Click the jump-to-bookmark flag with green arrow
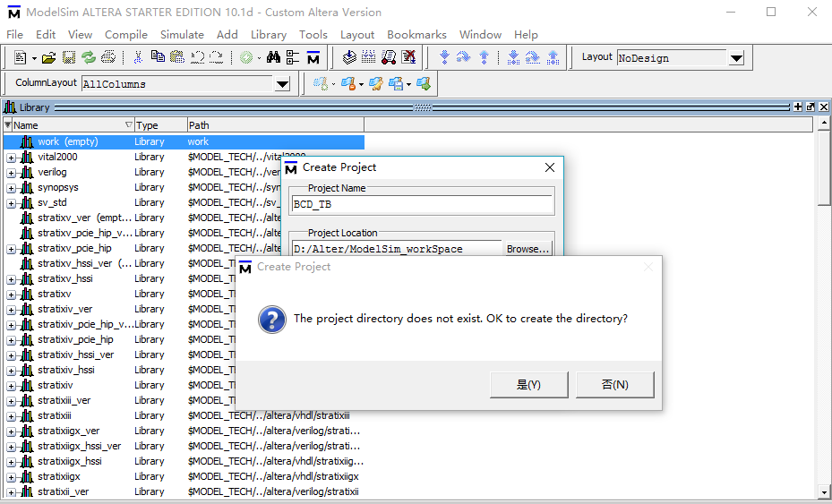 tap(424, 84)
